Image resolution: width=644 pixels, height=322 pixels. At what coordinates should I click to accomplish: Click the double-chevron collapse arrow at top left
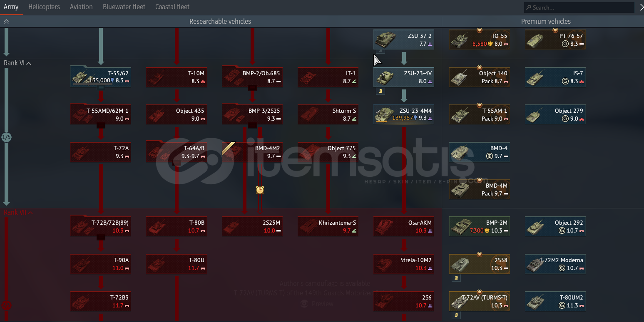click(6, 22)
